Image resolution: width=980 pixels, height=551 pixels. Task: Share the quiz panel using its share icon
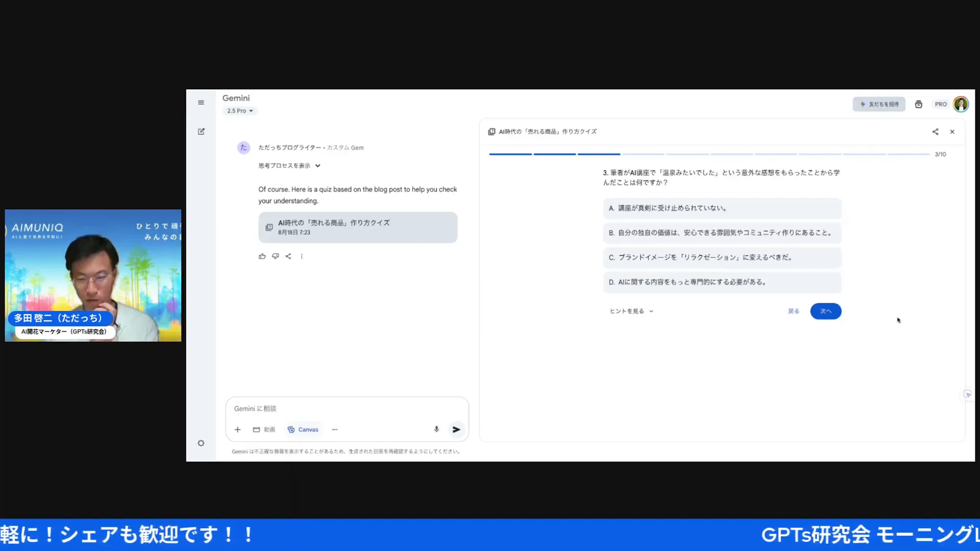pyautogui.click(x=935, y=132)
